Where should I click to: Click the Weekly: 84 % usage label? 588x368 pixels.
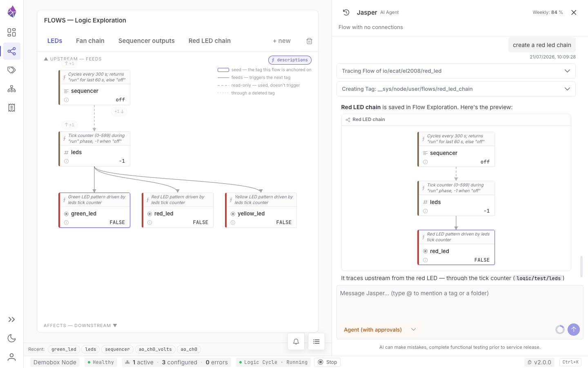coord(548,12)
